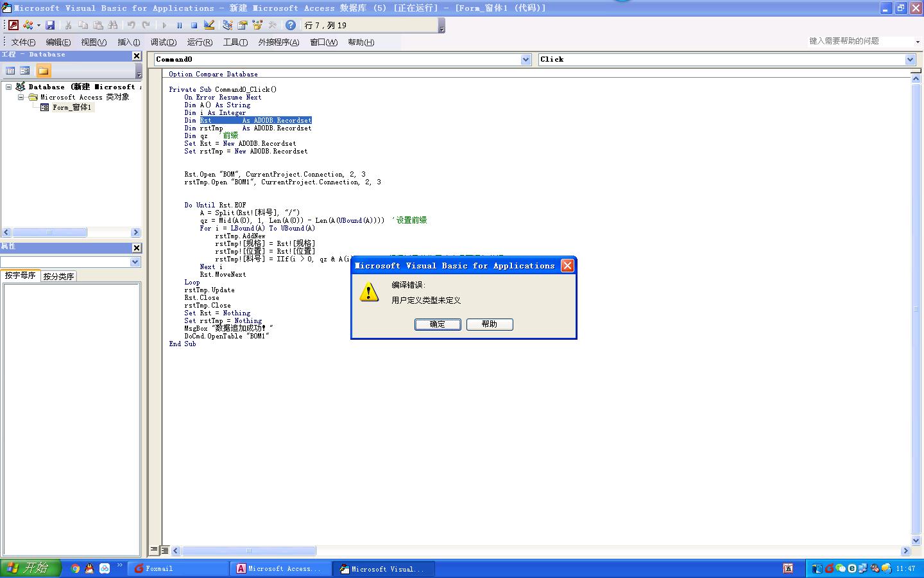Toggle Design Mode icon
Screen dimensions: 924x578
[209, 25]
